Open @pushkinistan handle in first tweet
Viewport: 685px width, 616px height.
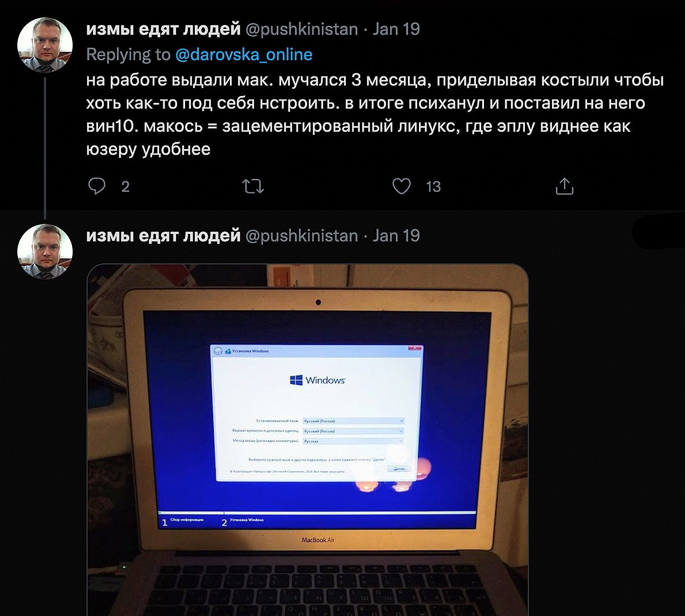click(302, 29)
